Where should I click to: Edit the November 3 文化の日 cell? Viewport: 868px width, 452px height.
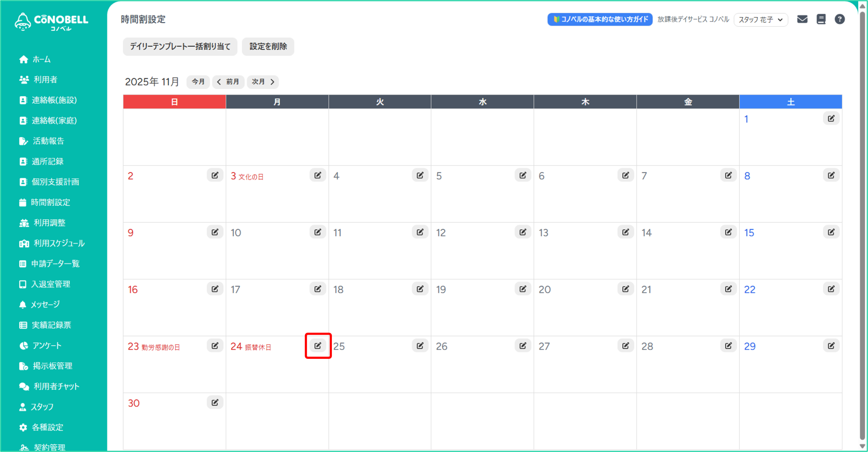click(318, 175)
